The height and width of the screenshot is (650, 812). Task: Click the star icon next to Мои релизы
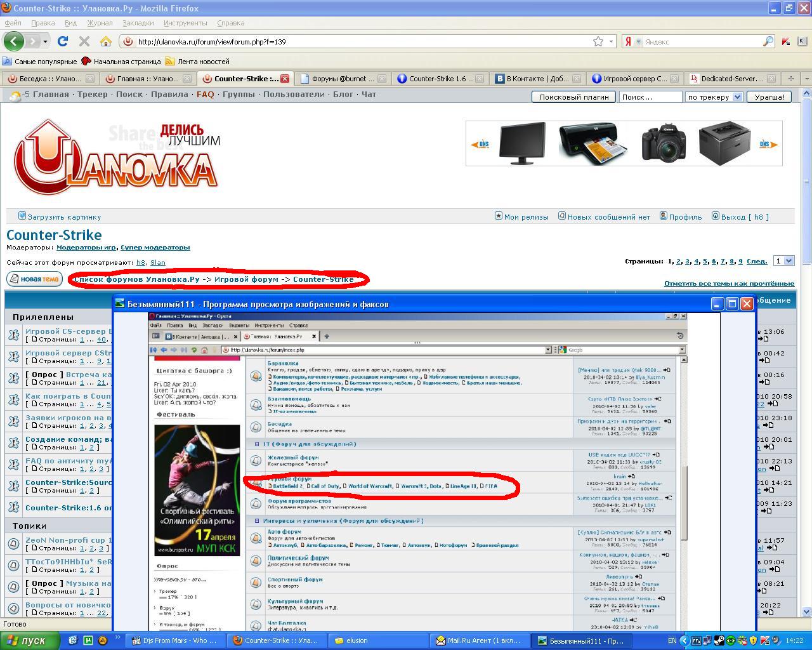[499, 216]
